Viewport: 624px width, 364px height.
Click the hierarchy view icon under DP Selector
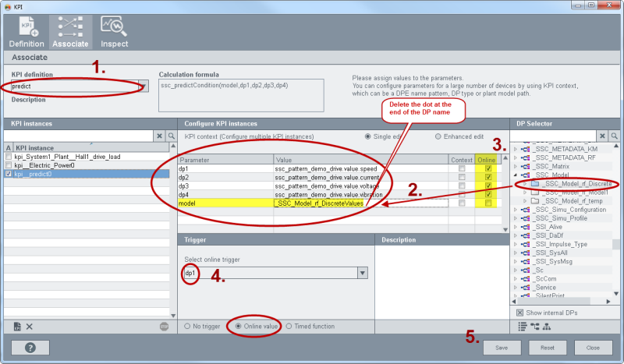click(535, 326)
